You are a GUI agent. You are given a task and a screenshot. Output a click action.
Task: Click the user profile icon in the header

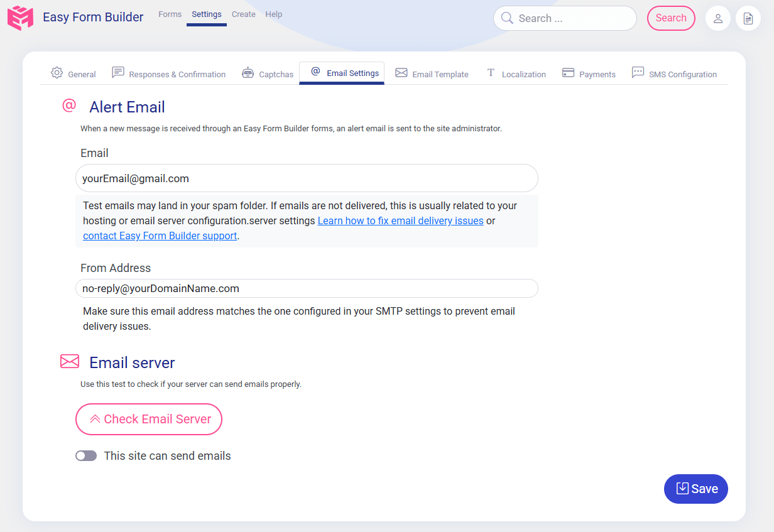pos(717,18)
